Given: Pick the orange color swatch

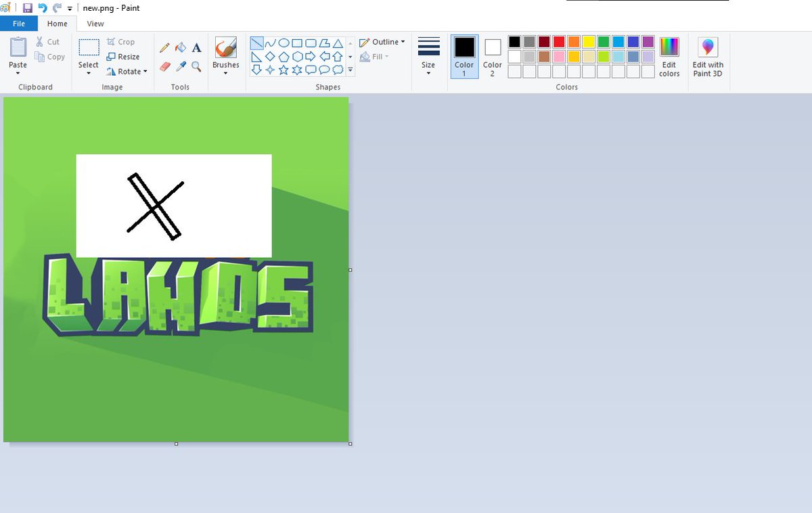Looking at the screenshot, I should [x=574, y=42].
